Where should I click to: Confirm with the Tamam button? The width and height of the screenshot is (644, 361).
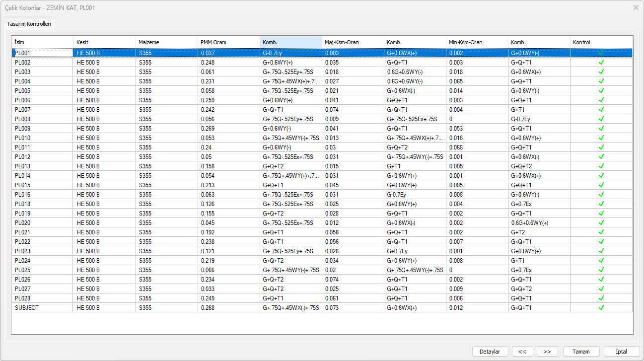tap(581, 351)
